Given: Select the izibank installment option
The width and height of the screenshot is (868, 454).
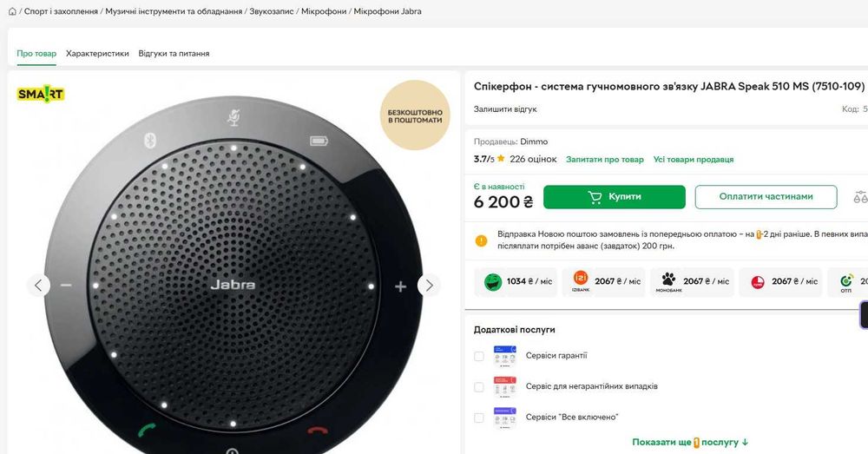Looking at the screenshot, I should 606,281.
